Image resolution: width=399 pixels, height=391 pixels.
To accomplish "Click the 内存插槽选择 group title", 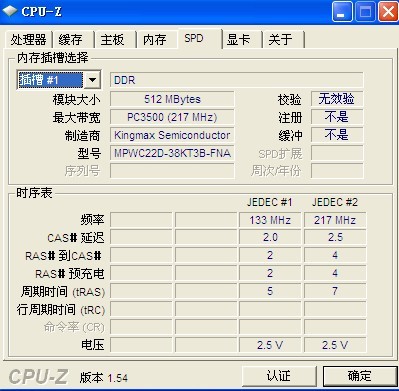I will coord(53,58).
